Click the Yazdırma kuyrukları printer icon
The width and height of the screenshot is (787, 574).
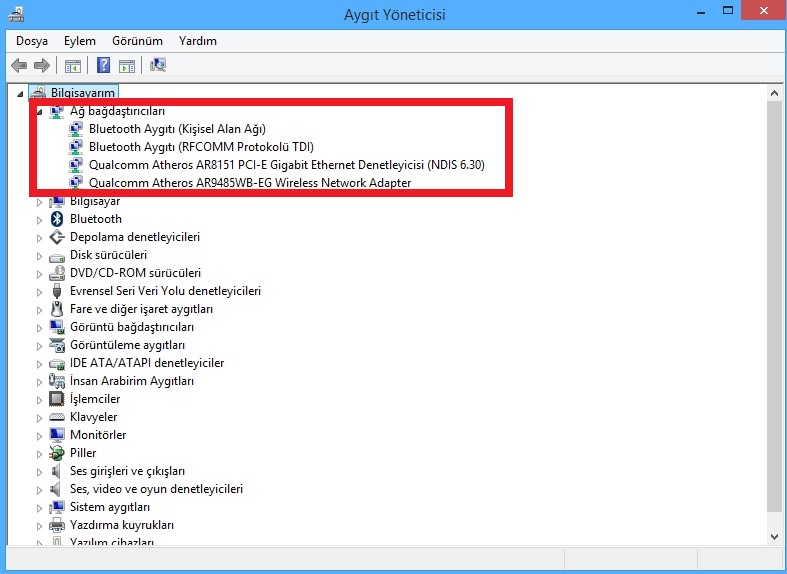click(x=57, y=525)
